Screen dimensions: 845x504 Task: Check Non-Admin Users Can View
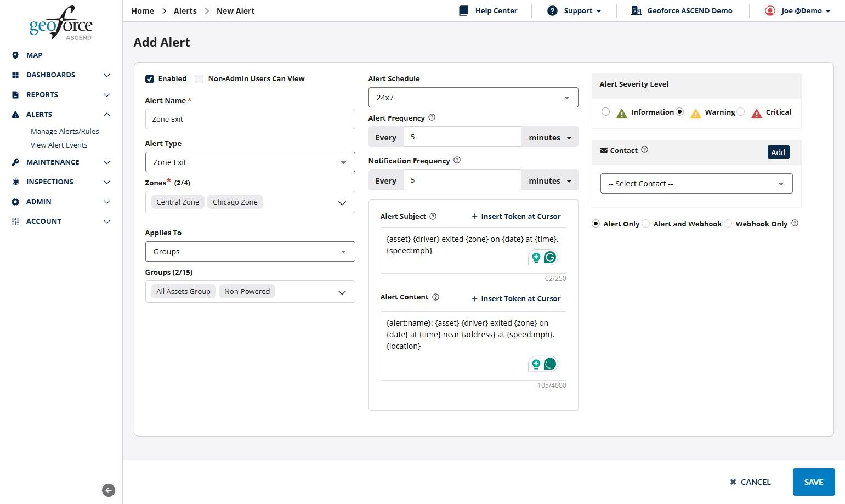(x=199, y=79)
